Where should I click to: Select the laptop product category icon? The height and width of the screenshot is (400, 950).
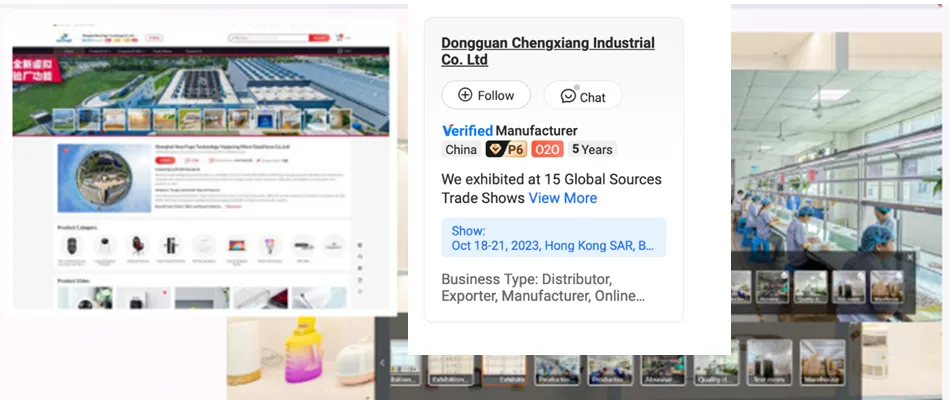[x=236, y=245]
